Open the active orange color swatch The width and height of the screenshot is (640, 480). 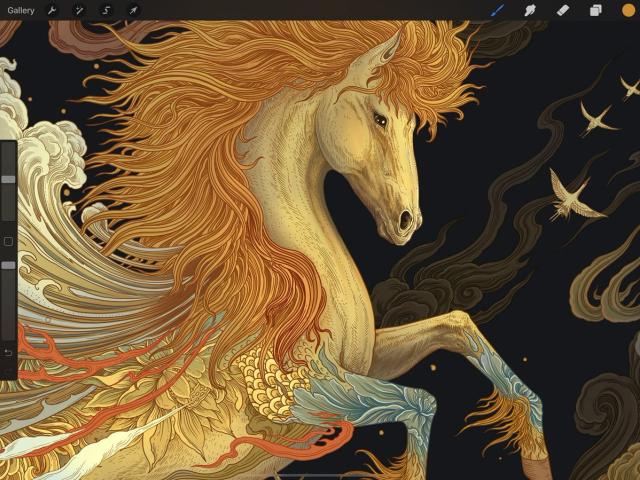click(x=629, y=10)
